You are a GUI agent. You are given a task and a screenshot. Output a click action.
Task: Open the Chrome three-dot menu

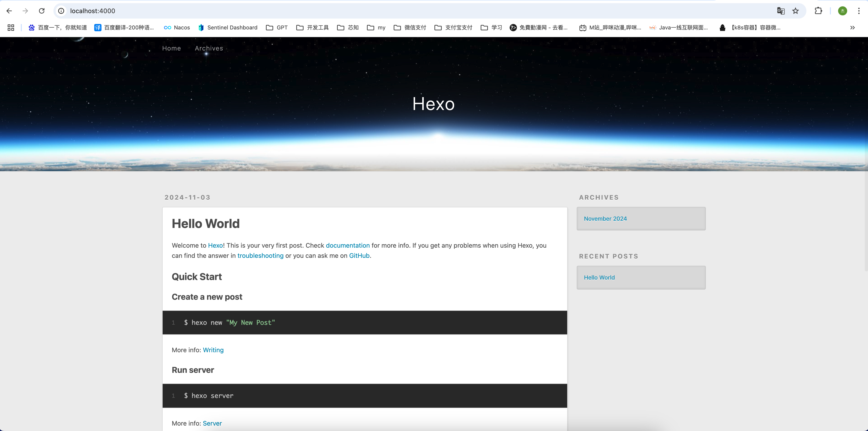pyautogui.click(x=859, y=11)
